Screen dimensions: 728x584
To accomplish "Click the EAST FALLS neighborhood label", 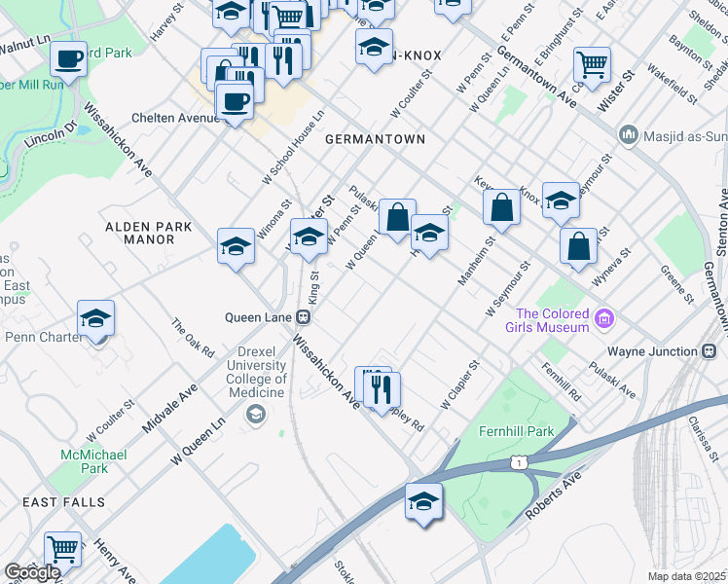I will click(x=64, y=502).
